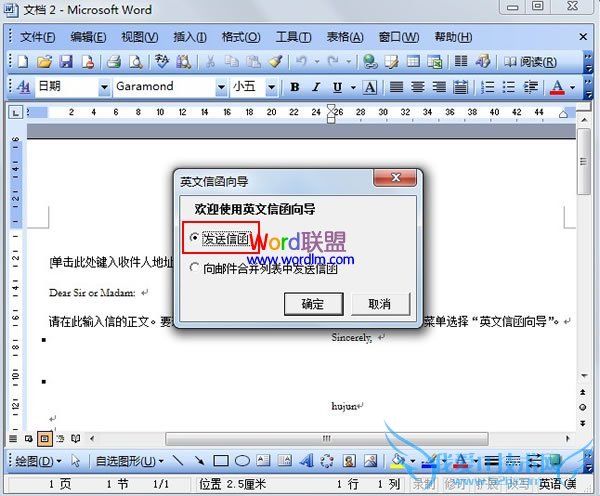Toggle italic formatting
The width and height of the screenshot is (600, 496).
316,87
